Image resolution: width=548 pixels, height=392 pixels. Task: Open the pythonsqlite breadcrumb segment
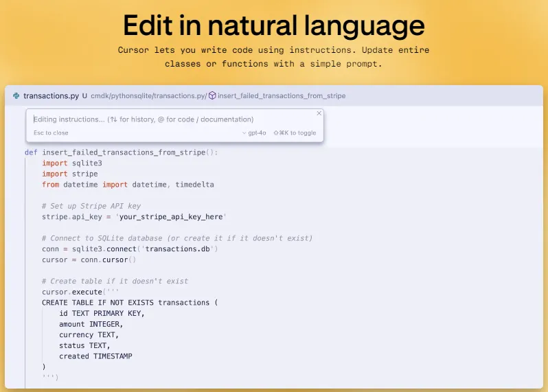[x=135, y=96]
